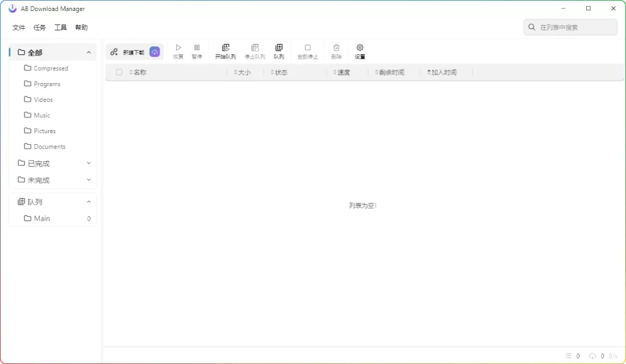Click the purple browser-import download icon

[x=155, y=51]
